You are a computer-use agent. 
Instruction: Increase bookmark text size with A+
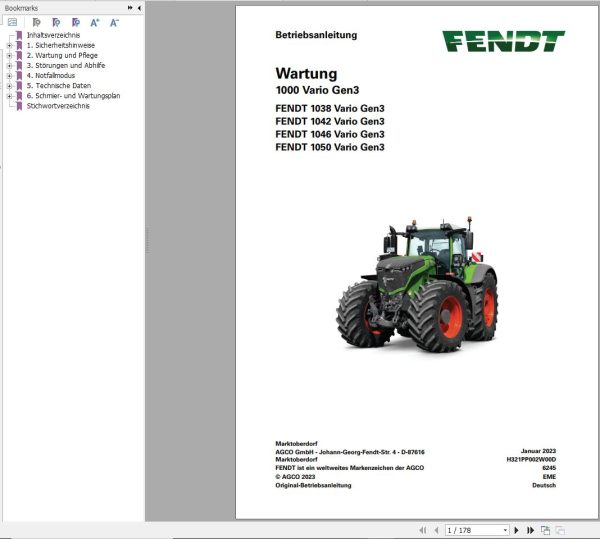pyautogui.click(x=95, y=23)
